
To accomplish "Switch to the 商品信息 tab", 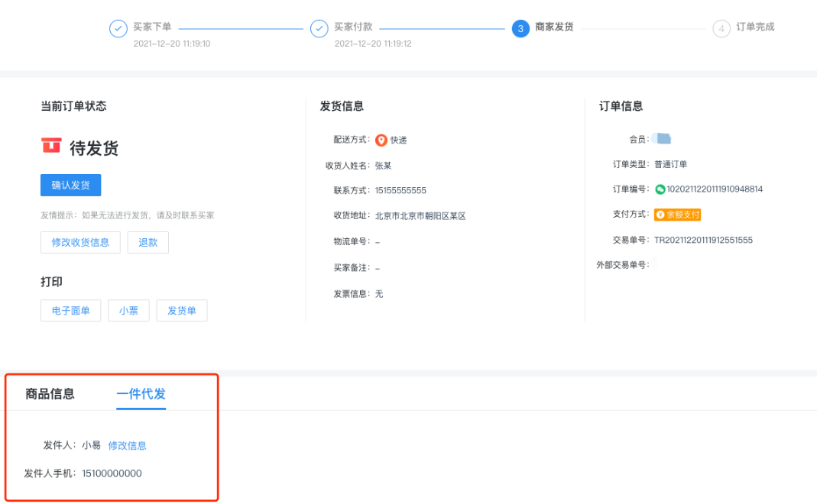I will (50, 394).
